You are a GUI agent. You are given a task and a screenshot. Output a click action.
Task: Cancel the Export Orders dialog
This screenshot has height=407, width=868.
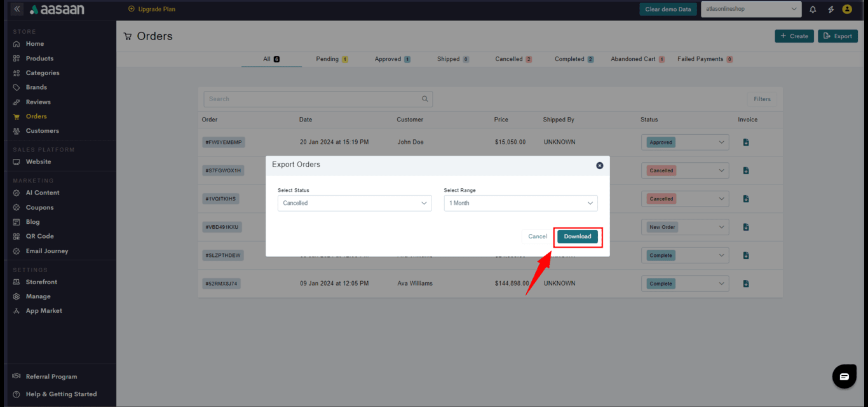537,237
